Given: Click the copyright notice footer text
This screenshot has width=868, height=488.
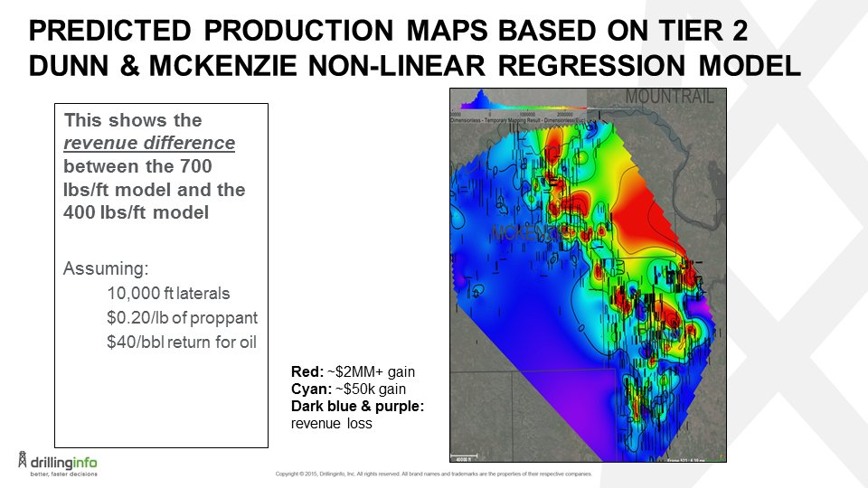Looking at the screenshot, I should pos(433,474).
